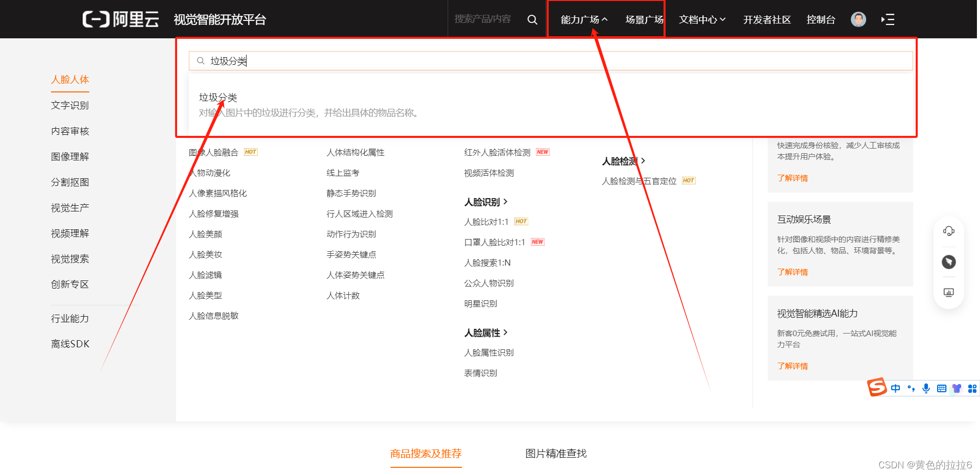Open 口罩人脸比对1:1 capability
Screen dimensions: 980x475
coord(495,243)
